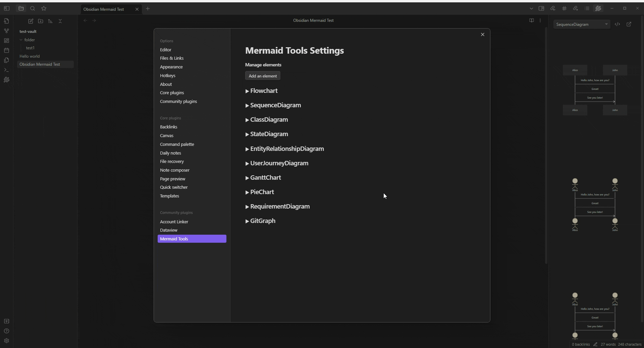Click the 'Add an element' button
Viewport: 644px width, 348px height.
[x=263, y=76]
